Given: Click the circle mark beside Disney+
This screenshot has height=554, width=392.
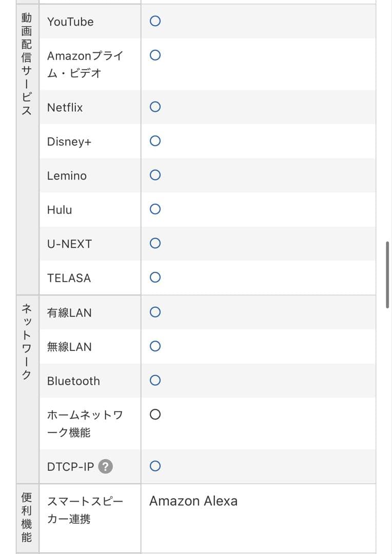Looking at the screenshot, I should coord(155,141).
